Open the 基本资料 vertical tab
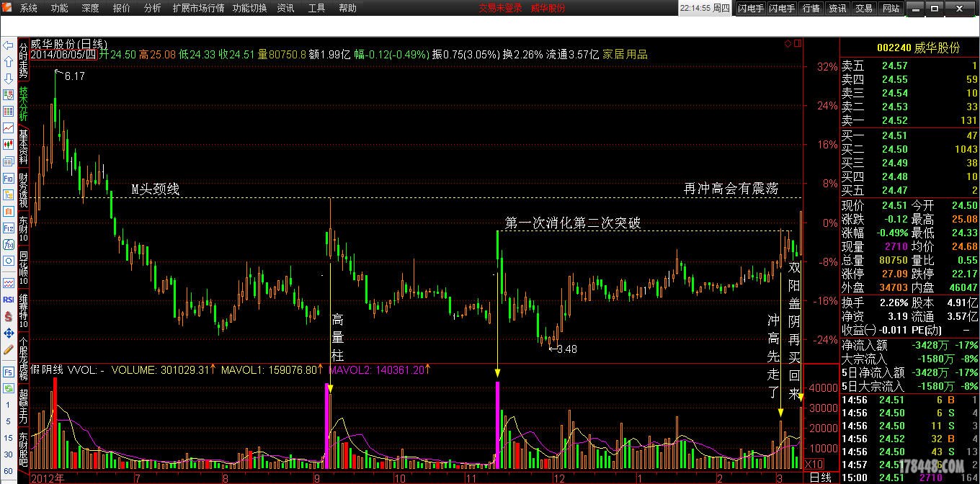The width and height of the screenshot is (980, 484). [23, 146]
